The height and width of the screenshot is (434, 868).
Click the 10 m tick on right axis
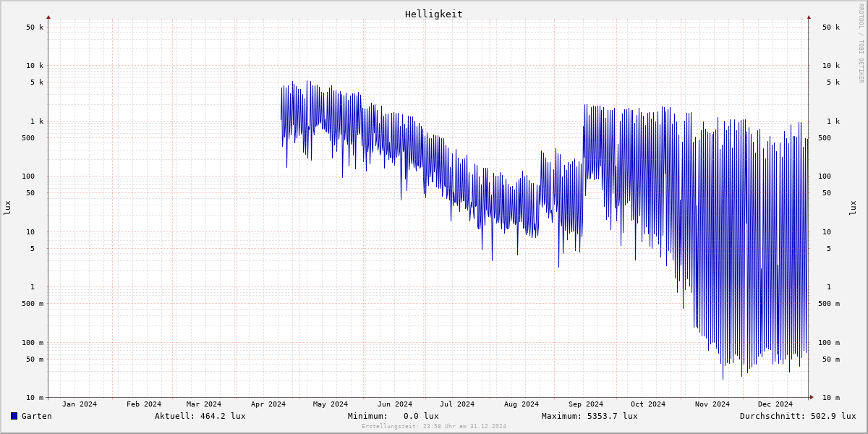831,398
